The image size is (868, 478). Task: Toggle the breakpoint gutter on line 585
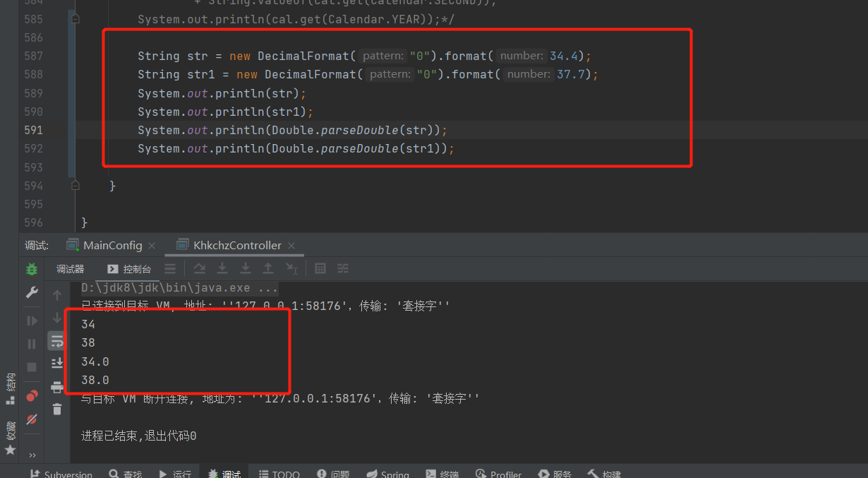coord(64,19)
